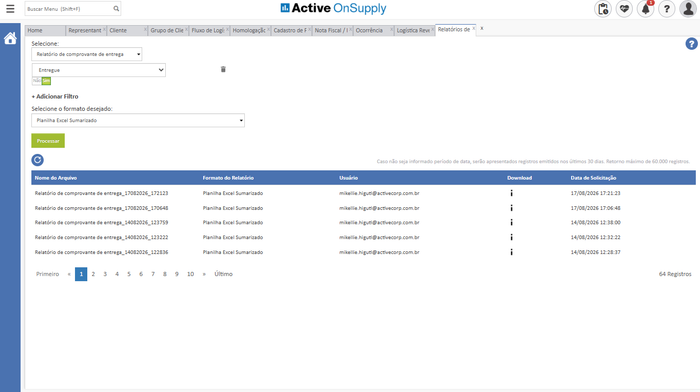700x392 pixels.
Task: Download report requested 17/08/2026 17:06:48
Action: (512, 208)
